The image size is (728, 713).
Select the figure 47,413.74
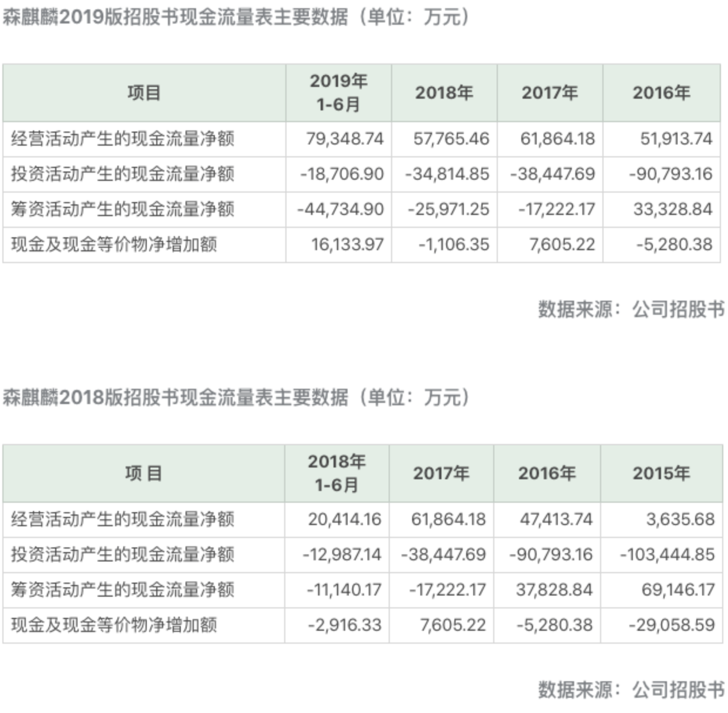pyautogui.click(x=556, y=519)
